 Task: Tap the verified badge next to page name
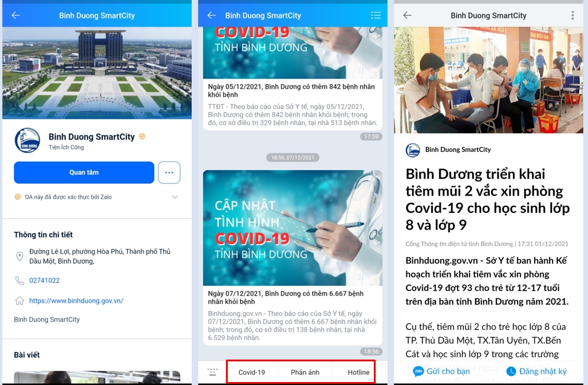[142, 137]
